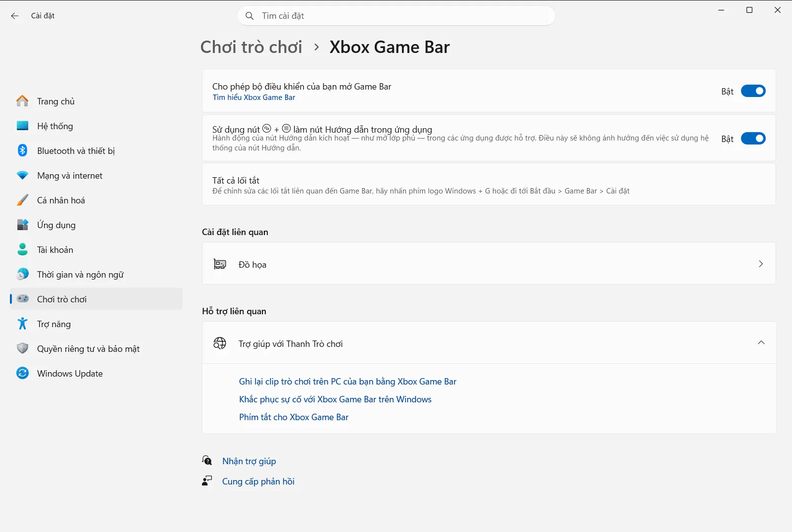This screenshot has width=792, height=532.
Task: Minimize the Cài đặt window
Action: [721, 10]
